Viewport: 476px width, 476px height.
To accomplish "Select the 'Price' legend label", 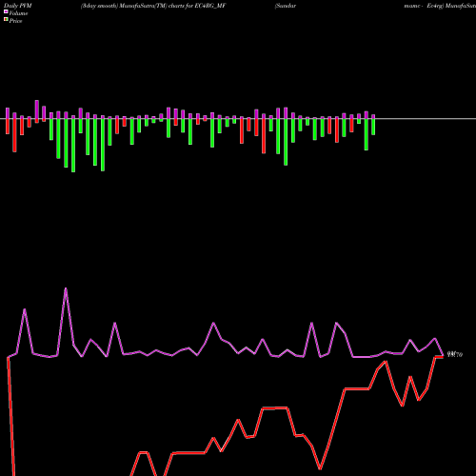I will (x=15, y=21).
